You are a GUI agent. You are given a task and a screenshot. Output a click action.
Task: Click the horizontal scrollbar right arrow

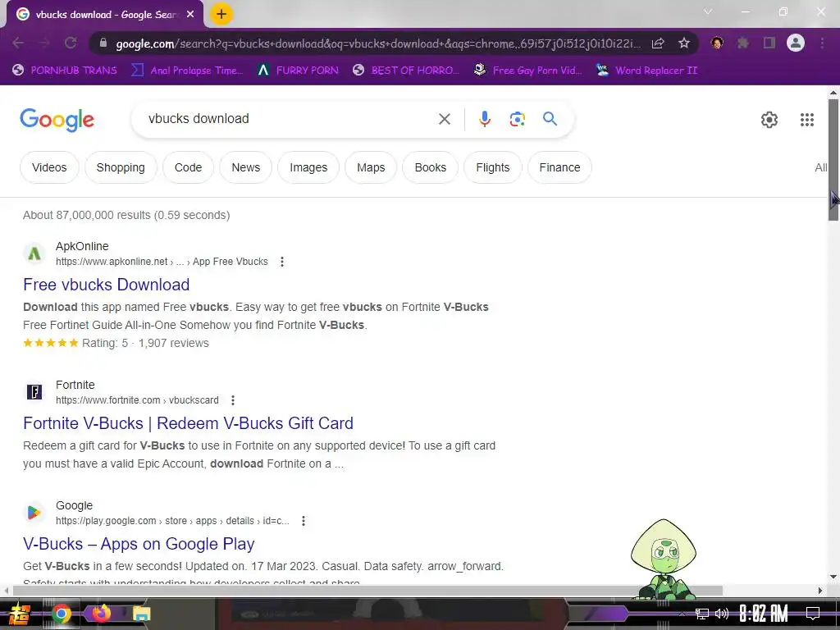[820, 591]
